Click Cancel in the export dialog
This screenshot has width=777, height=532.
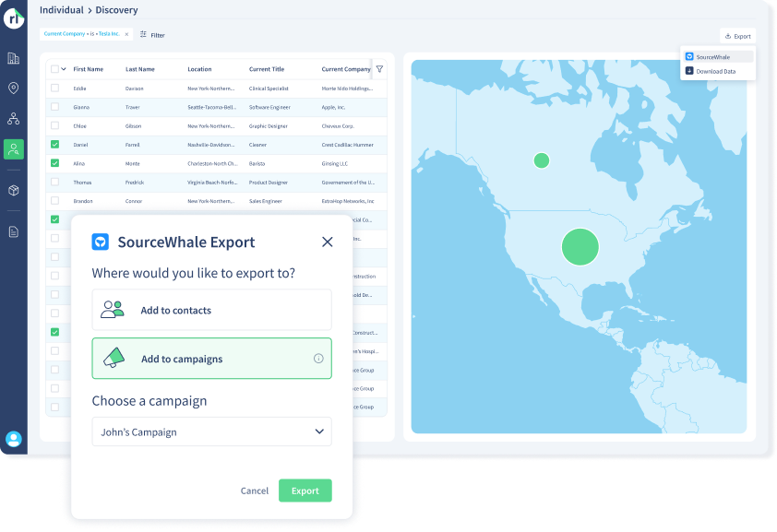tap(255, 491)
